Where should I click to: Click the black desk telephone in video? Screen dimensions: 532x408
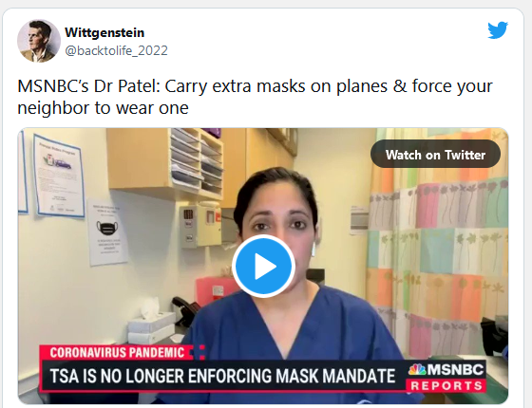185,311
